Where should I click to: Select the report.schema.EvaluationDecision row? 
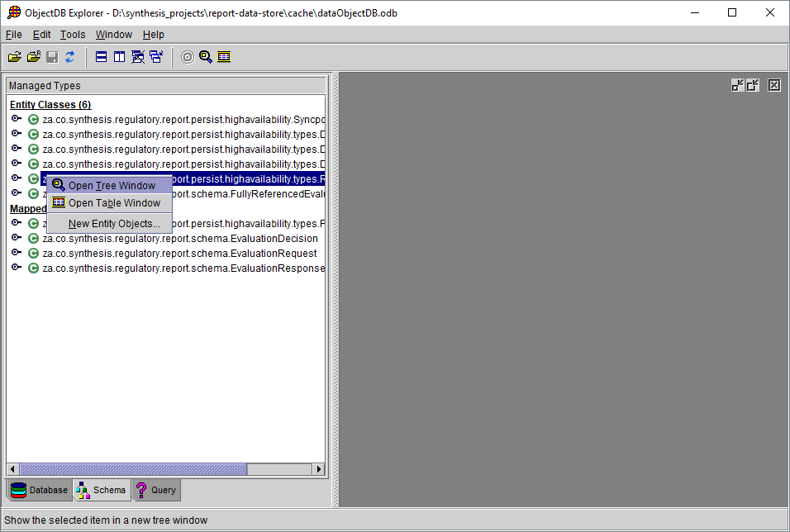(180, 238)
